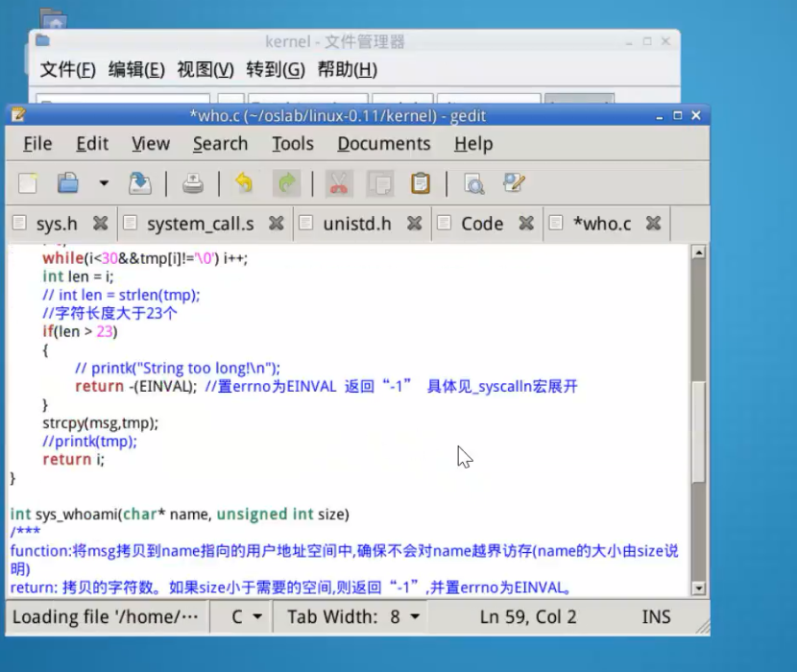
Task: Toggle Insert mode via INS indicator
Action: pos(655,617)
